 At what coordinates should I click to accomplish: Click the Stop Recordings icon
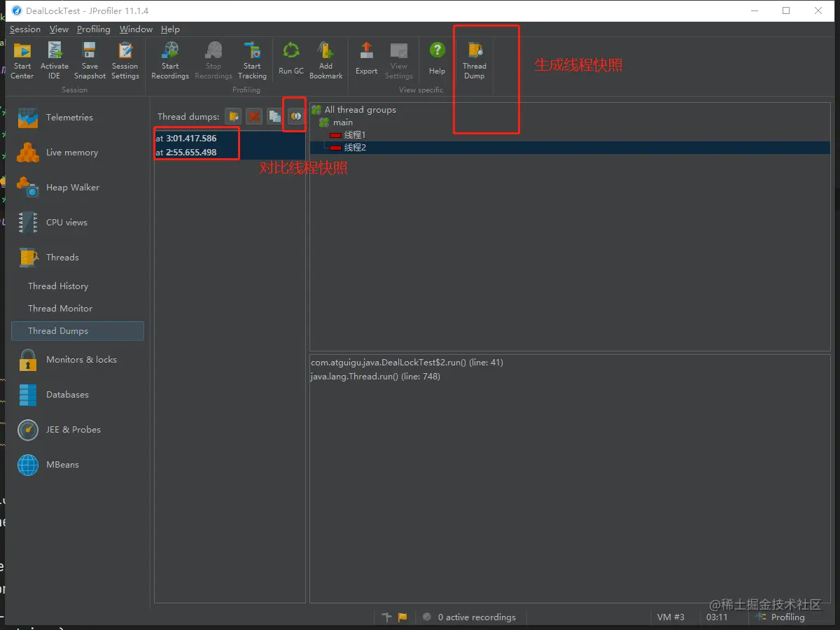click(x=213, y=59)
